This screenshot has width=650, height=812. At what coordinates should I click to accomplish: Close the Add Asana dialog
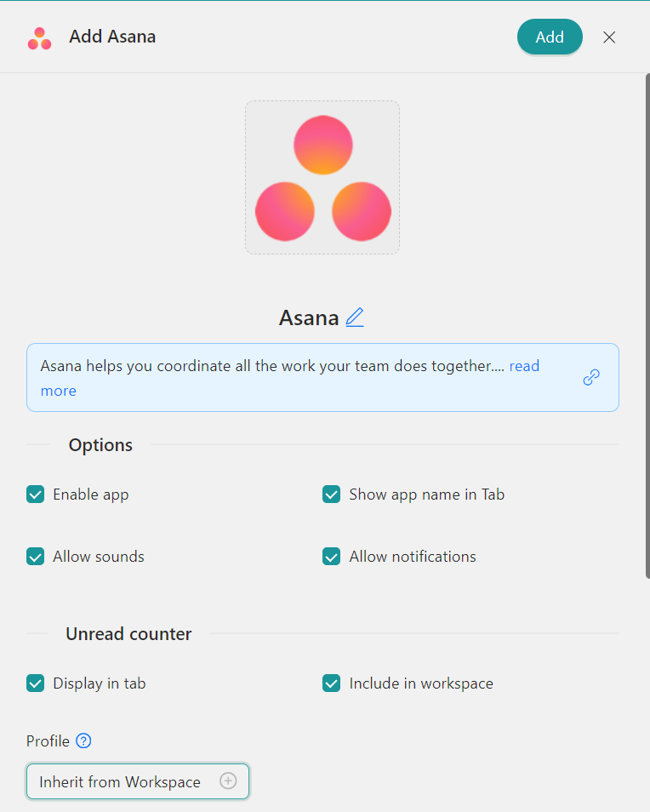point(609,37)
